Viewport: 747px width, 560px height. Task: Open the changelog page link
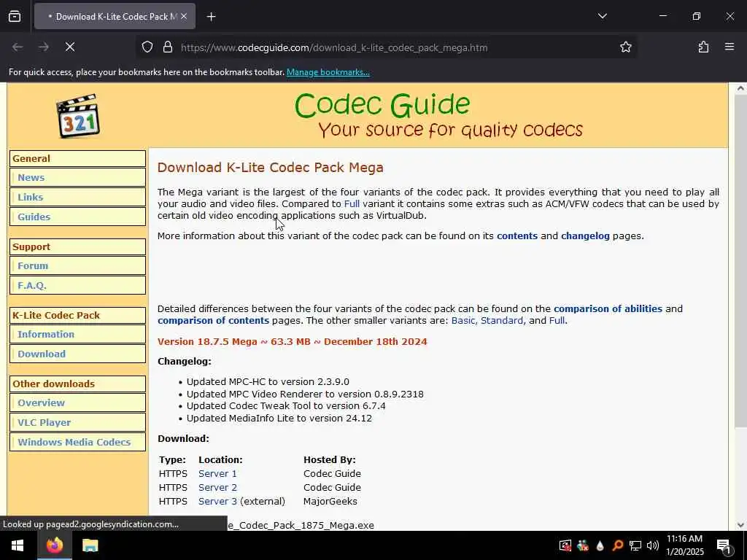pos(585,236)
